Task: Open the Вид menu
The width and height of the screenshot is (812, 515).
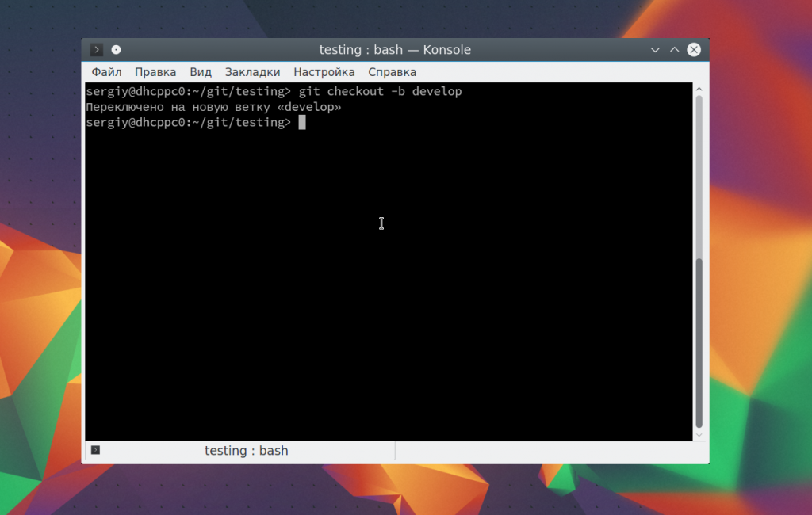Action: [x=201, y=72]
